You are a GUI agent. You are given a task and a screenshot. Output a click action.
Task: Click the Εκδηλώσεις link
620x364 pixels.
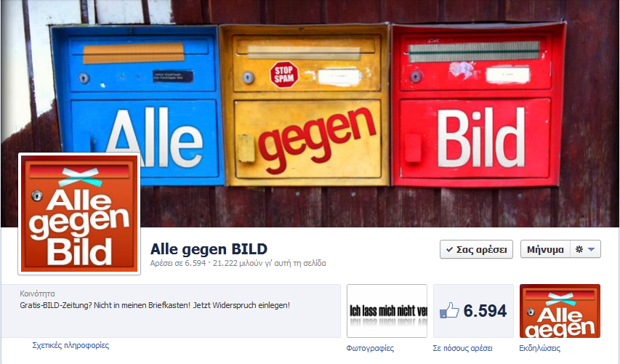(x=539, y=348)
